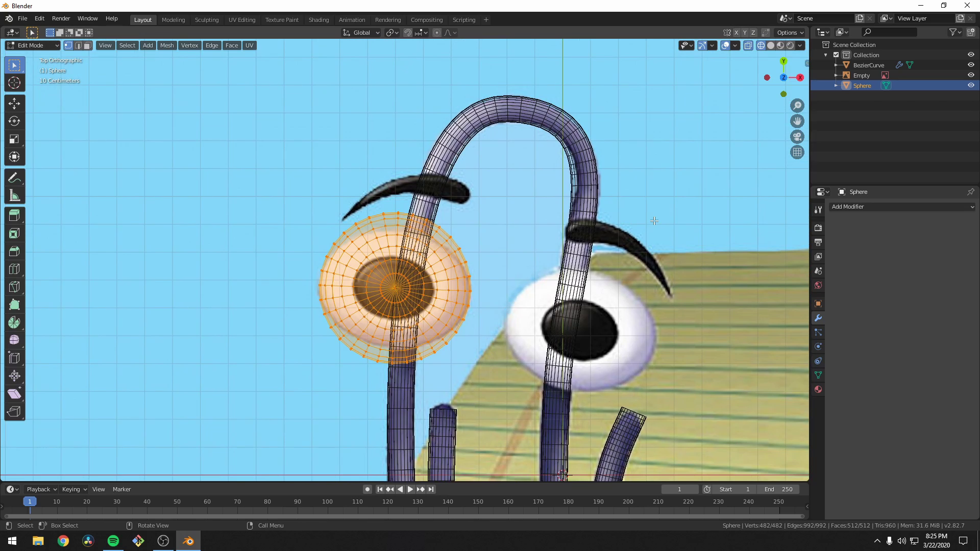Screen dimensions: 980x551
Task: Open the Add Modifier dropdown
Action: [x=902, y=207]
